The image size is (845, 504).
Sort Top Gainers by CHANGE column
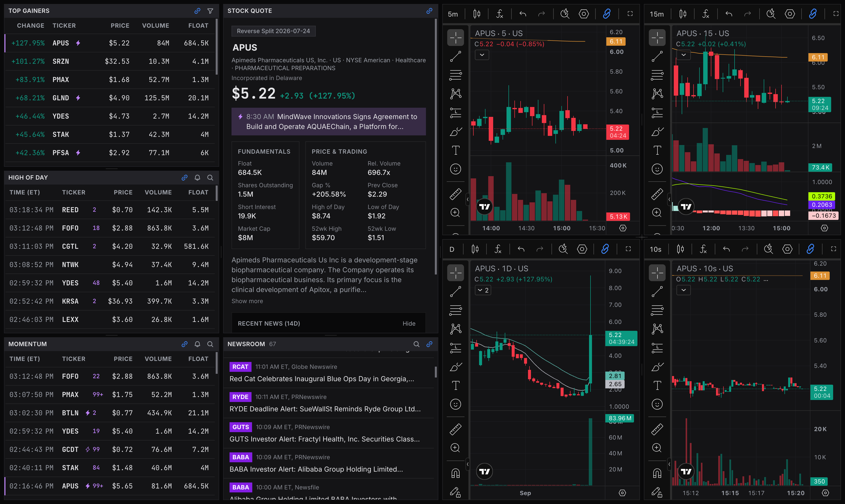point(31,25)
